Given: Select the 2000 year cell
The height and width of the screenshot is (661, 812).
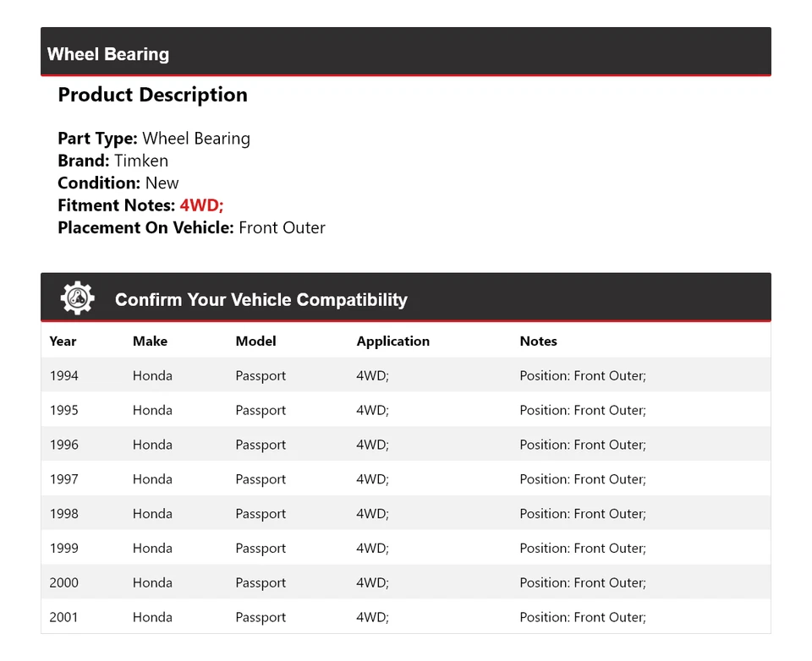Looking at the screenshot, I should 63,583.
